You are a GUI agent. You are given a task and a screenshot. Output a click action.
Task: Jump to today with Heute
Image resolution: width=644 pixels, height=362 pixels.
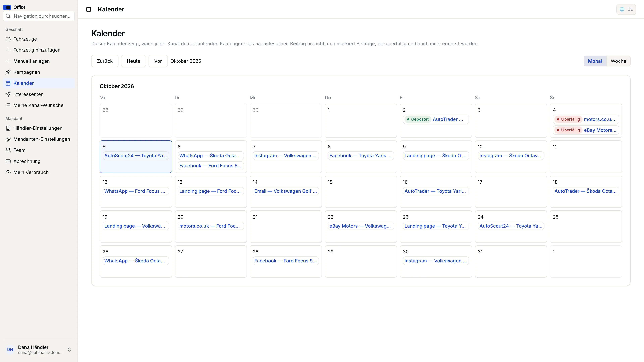click(133, 61)
